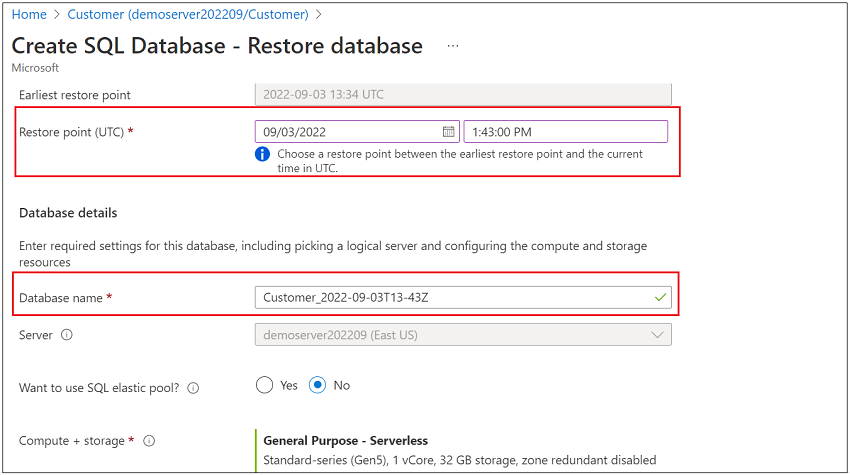Click the green database name validation checkmark

(659, 297)
